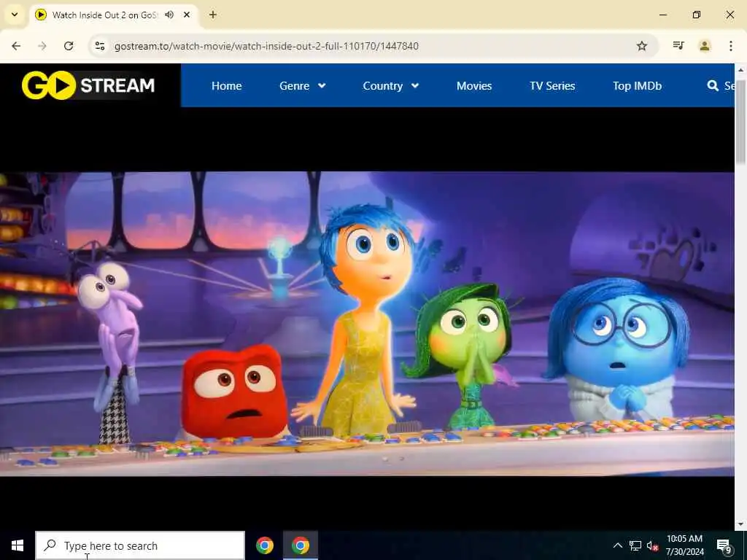Screen dimensions: 747x560
Task: Open a new tab with plus button
Action: (213, 15)
